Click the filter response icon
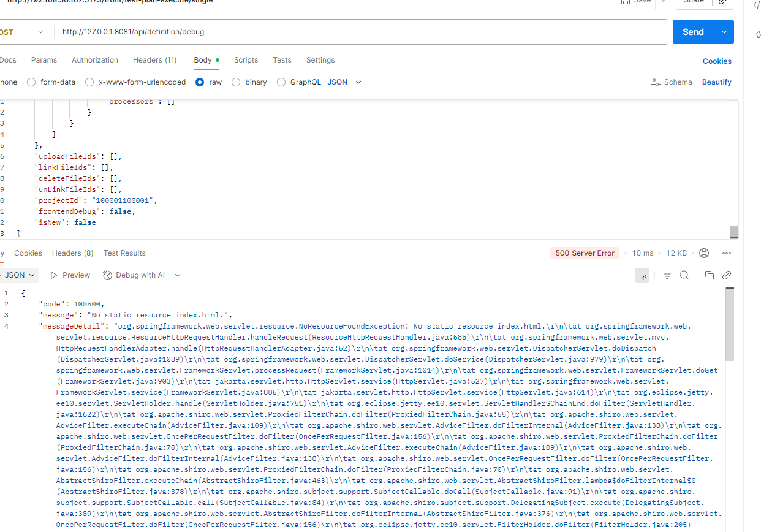Screen dimensions: 761x532 click(667, 275)
